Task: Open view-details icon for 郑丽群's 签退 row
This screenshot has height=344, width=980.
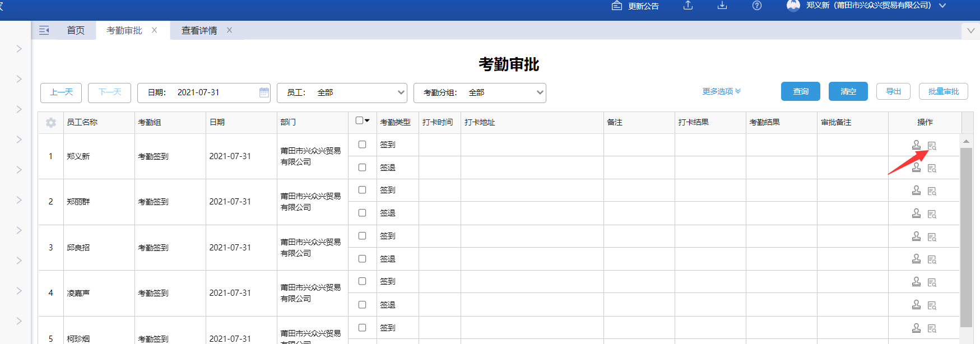Action: 932,214
